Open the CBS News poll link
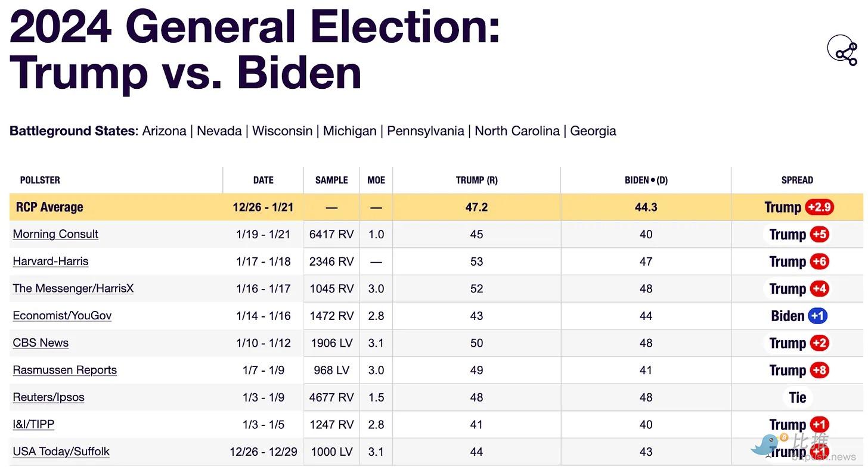Screen dimensions: 868x473 (41, 343)
